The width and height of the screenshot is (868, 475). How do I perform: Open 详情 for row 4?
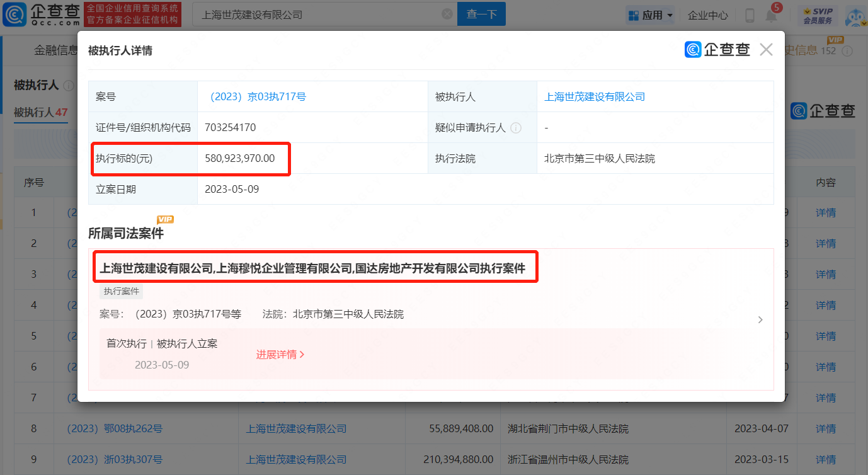coord(826,306)
